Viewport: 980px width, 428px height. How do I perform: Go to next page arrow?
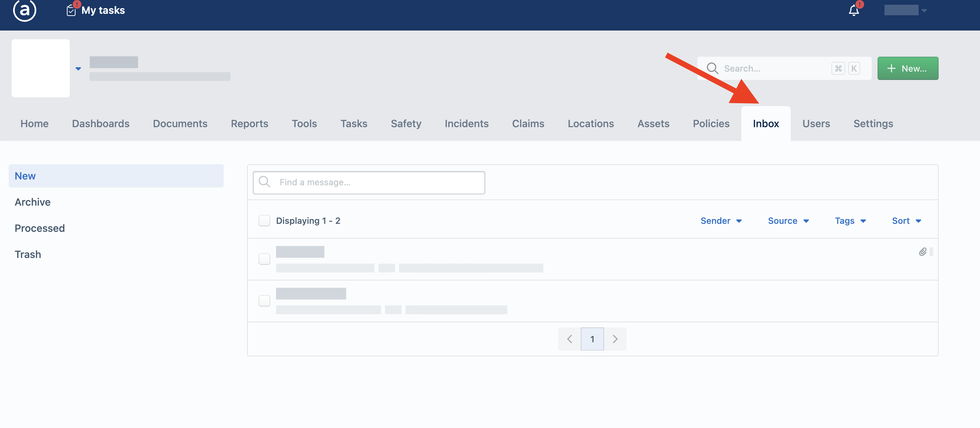tap(615, 339)
